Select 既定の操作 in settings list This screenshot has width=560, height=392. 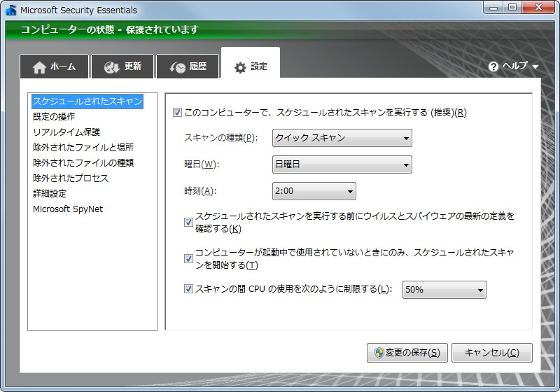point(54,117)
